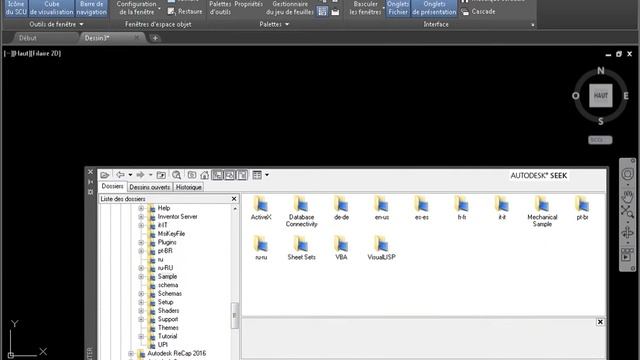Go back with DesignCenter left arrow
Viewport: 640px width, 360px height.
[120, 175]
